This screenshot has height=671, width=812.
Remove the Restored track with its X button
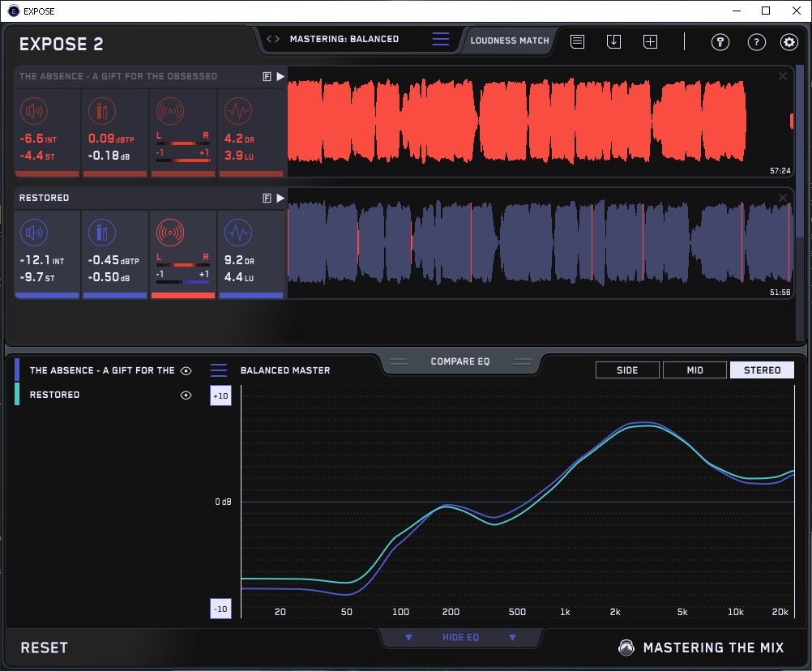783,198
